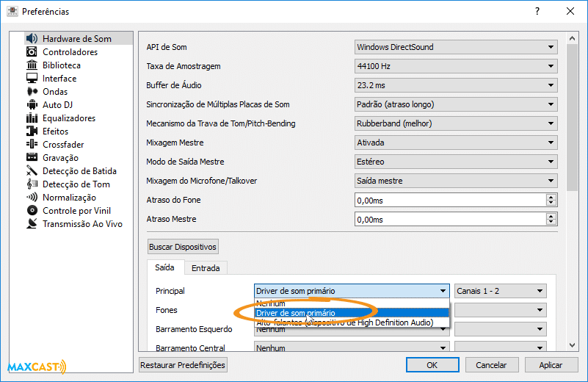588x382 pixels.
Task: Decrease Atraso Mestre with down arrow
Action: click(x=551, y=222)
